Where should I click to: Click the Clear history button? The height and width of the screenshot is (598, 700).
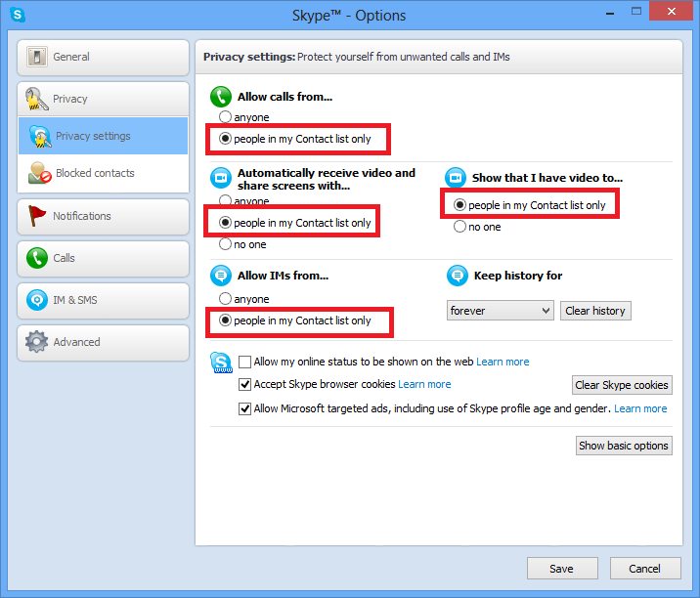[x=595, y=311]
